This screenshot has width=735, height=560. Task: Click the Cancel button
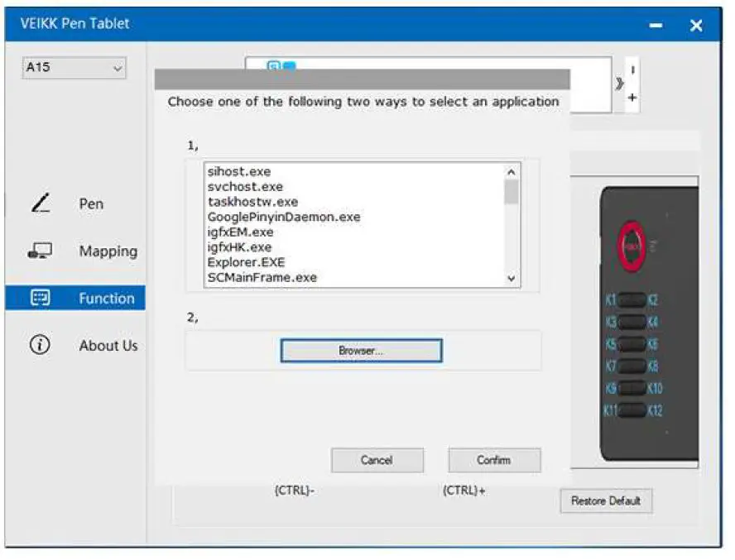tap(377, 460)
